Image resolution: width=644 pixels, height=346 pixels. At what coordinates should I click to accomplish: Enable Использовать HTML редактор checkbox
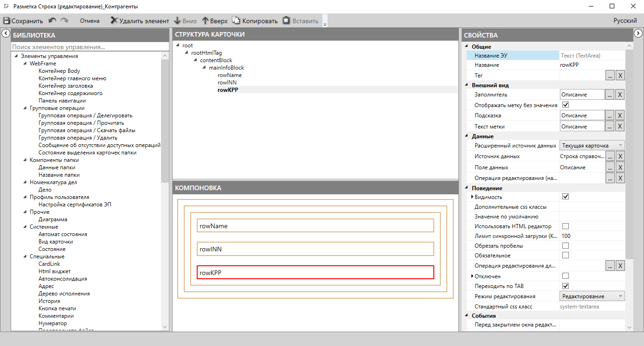click(x=566, y=226)
